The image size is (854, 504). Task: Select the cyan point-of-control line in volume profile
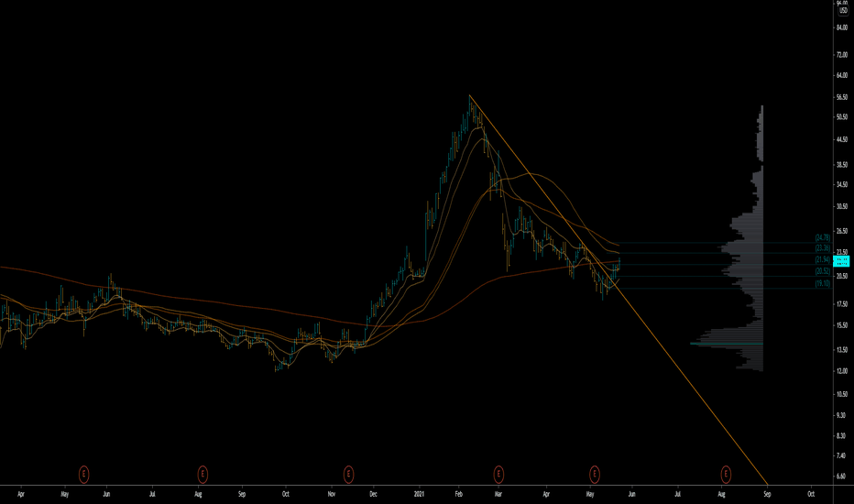click(727, 344)
